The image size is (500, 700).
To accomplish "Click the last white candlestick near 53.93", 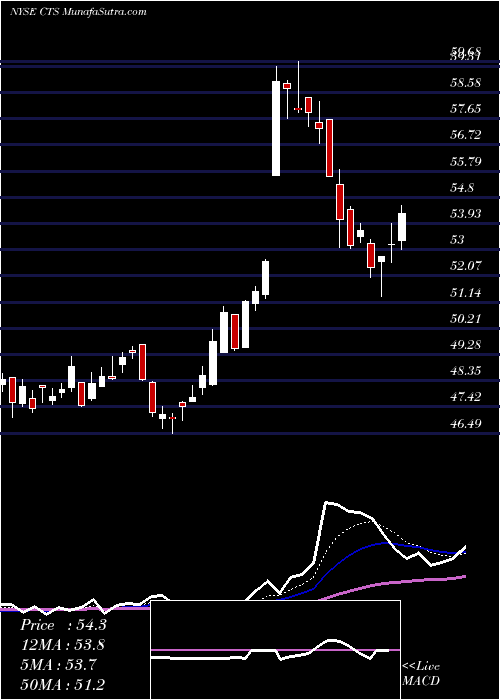I will click(402, 227).
